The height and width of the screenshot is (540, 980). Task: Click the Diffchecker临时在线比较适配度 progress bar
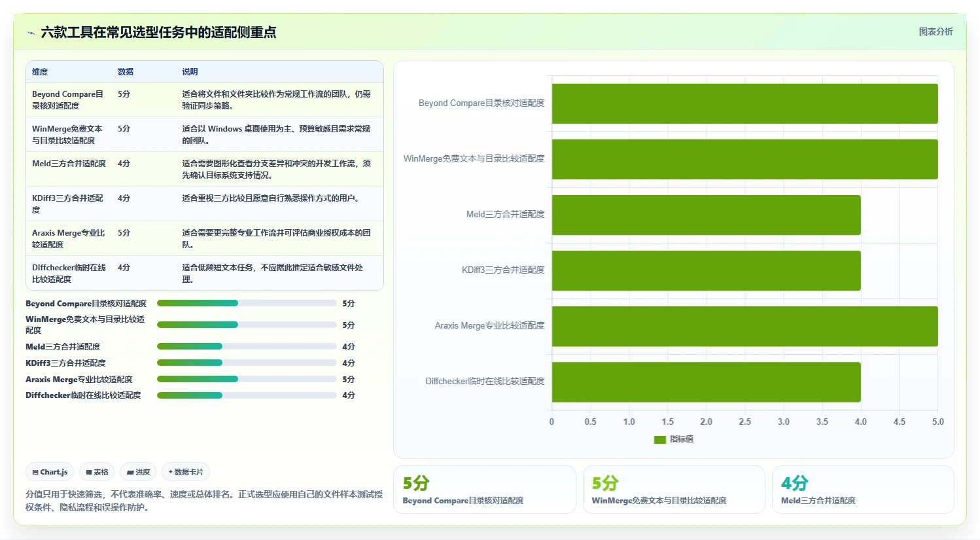(x=247, y=395)
